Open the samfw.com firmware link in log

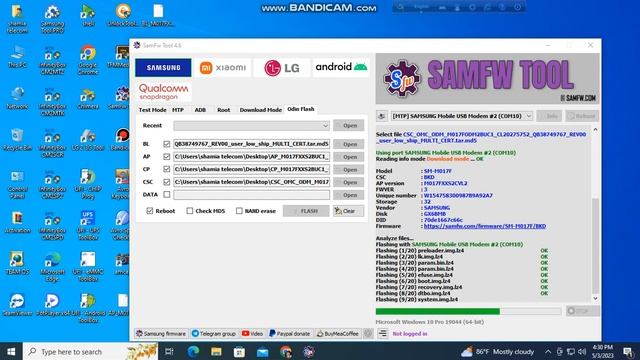click(484, 226)
